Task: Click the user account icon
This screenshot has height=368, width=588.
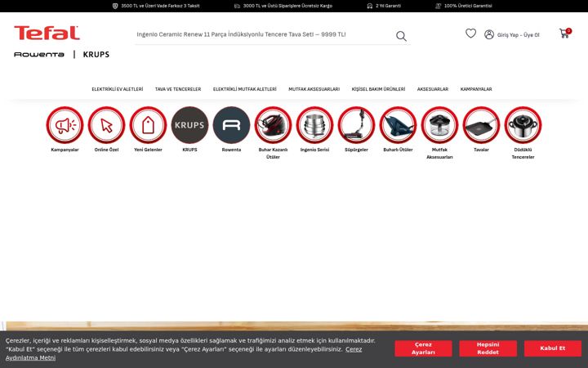Action: point(489,34)
